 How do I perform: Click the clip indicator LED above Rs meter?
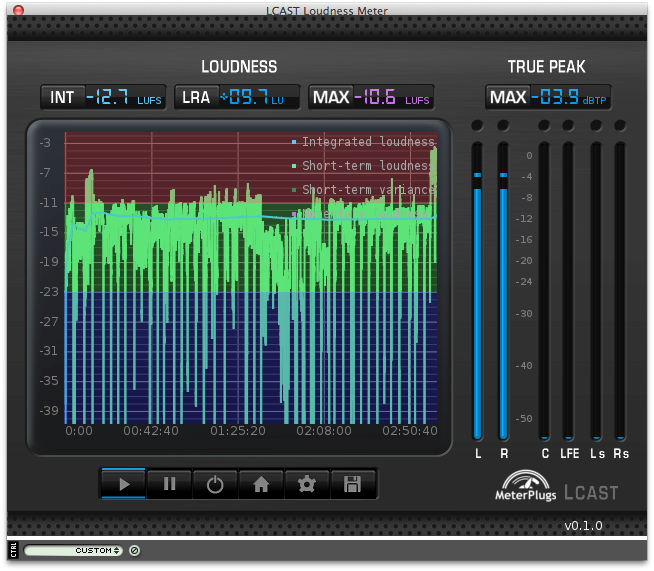620,125
